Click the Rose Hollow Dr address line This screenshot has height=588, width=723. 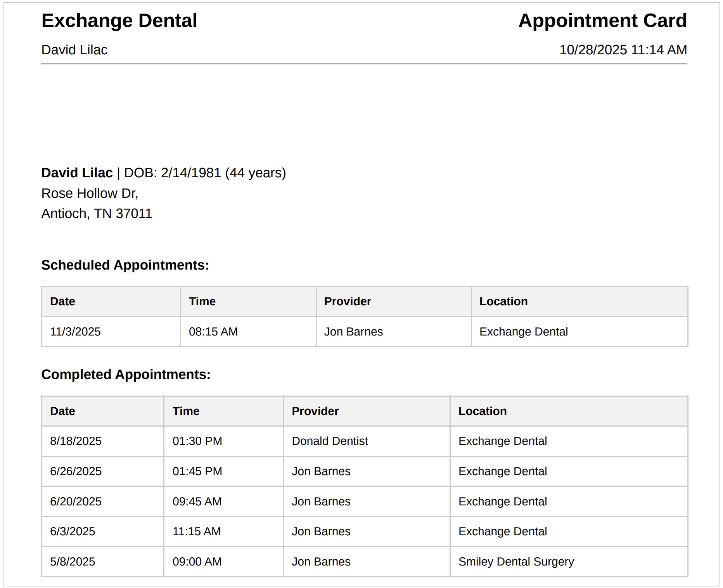click(x=90, y=193)
